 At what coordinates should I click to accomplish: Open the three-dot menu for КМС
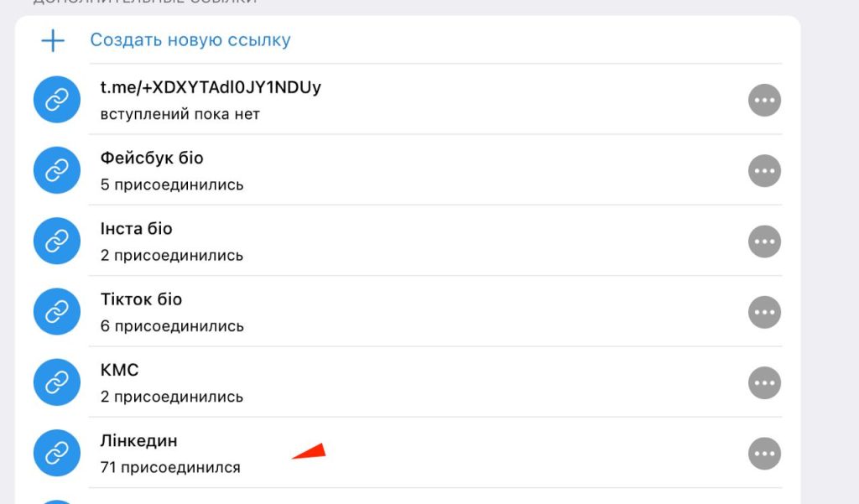tap(764, 383)
